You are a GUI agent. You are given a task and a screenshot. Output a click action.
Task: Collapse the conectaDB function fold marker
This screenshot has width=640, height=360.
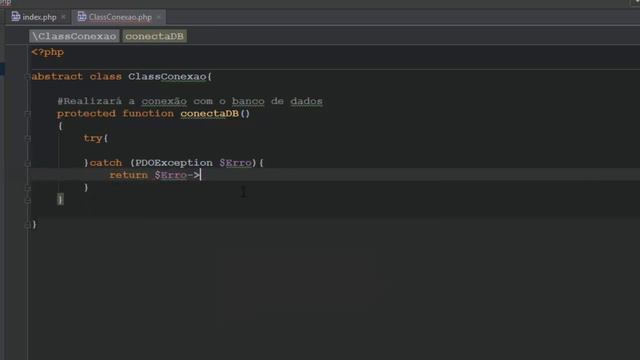point(27,113)
